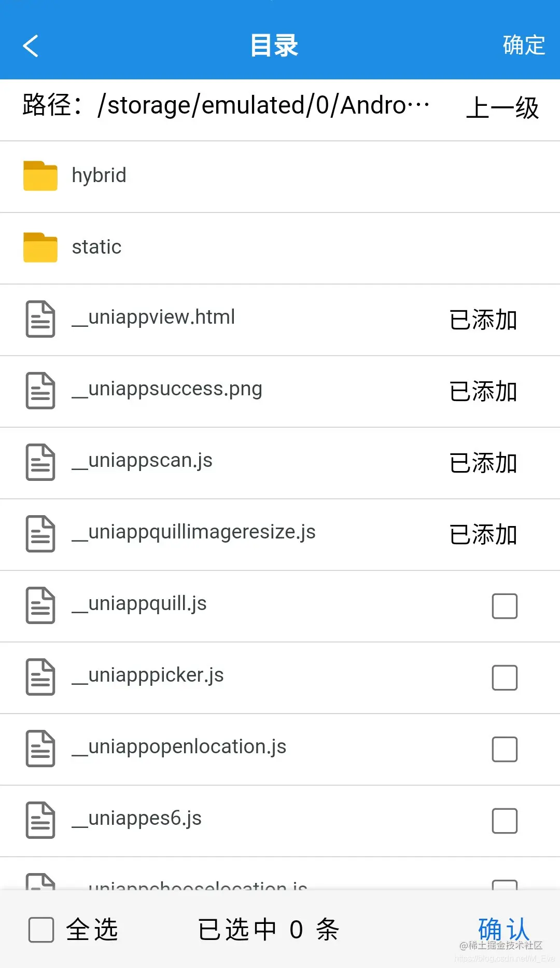The height and width of the screenshot is (968, 560).
Task: Check the box for _uniapppicker.js
Action: pos(505,677)
